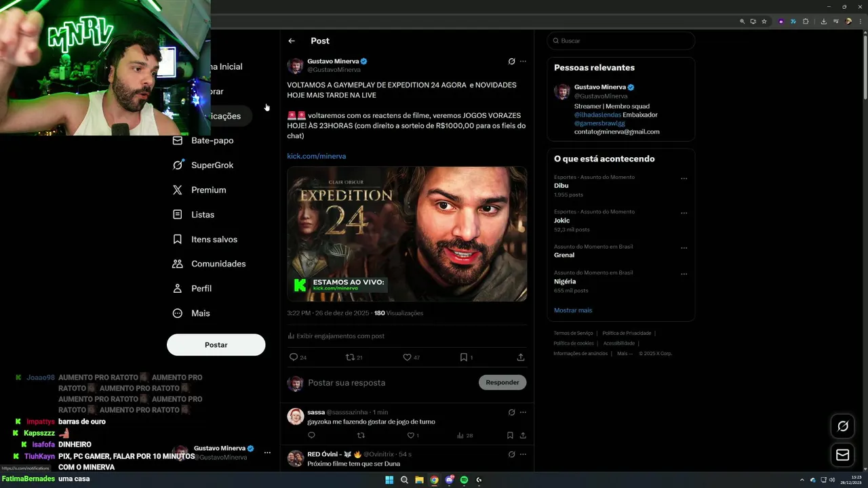Image resolution: width=868 pixels, height=488 pixels.
Task: Open Termos de Serviço footer link
Action: tap(573, 333)
